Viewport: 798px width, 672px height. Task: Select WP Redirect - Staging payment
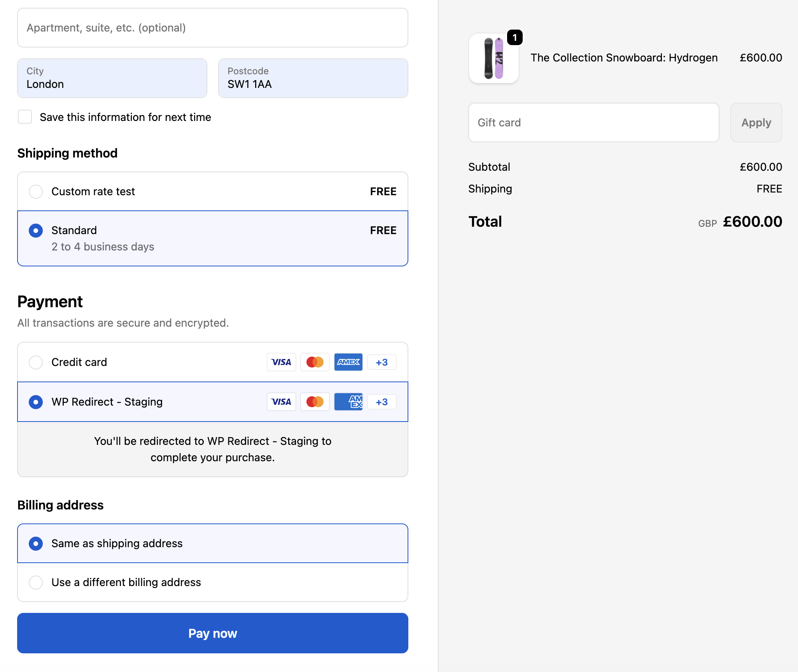(36, 402)
